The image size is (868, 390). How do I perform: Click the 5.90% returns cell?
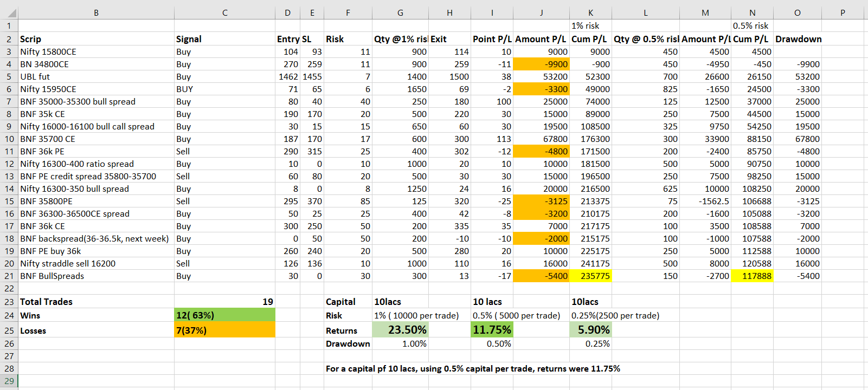point(590,330)
